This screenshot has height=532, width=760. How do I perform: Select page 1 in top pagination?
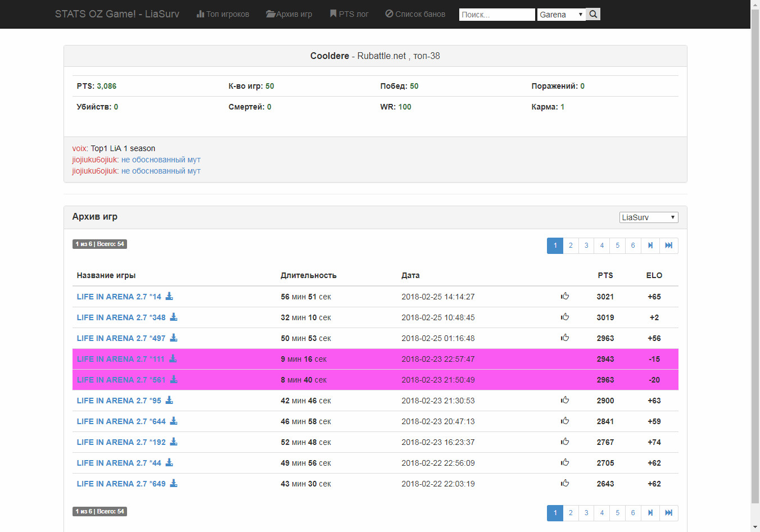[x=555, y=245]
